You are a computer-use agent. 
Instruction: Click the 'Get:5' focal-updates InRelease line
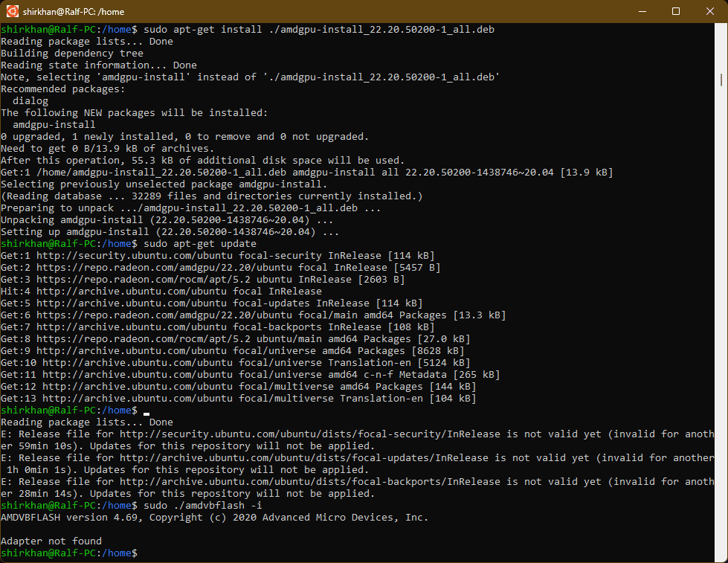(x=212, y=303)
